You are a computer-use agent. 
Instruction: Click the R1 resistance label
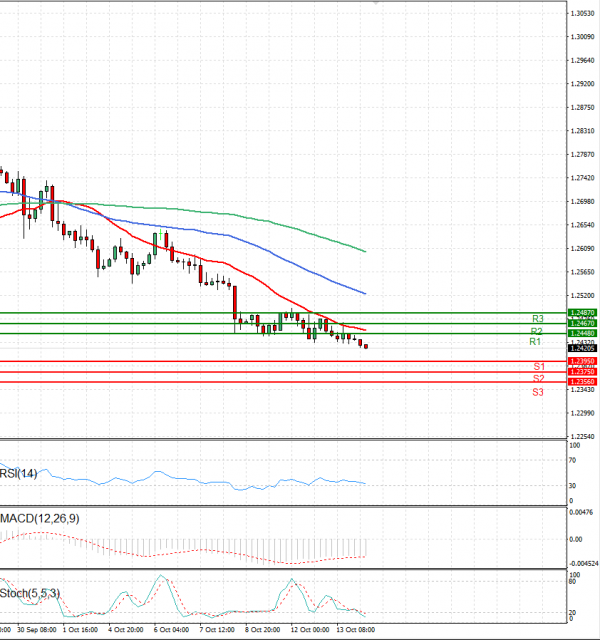tap(536, 342)
